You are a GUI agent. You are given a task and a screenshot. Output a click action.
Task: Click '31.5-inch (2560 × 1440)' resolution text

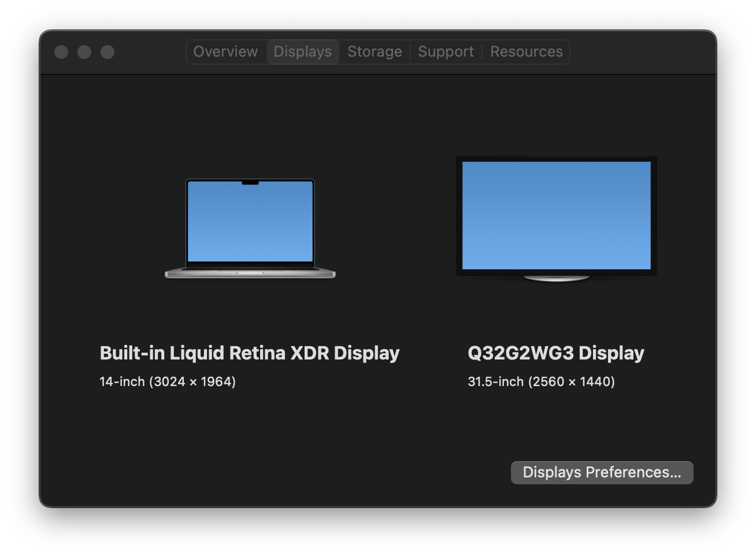tap(542, 381)
